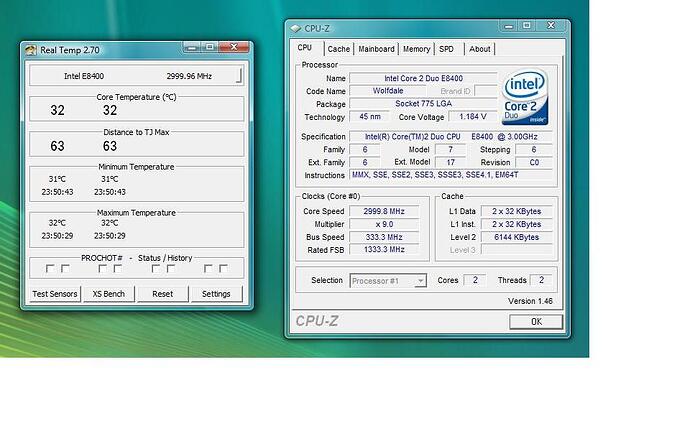690x431 pixels.
Task: Click the Multiplier value 'x 9.0'
Action: pyautogui.click(x=384, y=224)
